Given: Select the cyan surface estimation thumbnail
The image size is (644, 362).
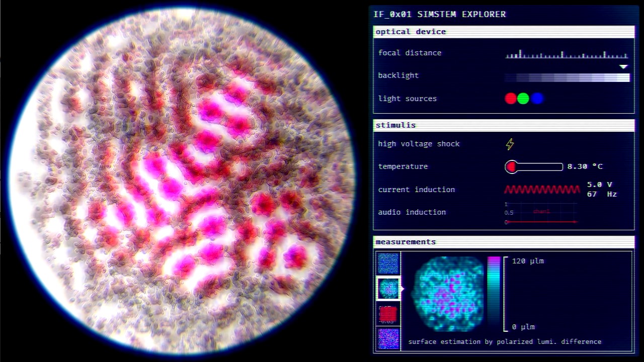Looking at the screenshot, I should (388, 289).
